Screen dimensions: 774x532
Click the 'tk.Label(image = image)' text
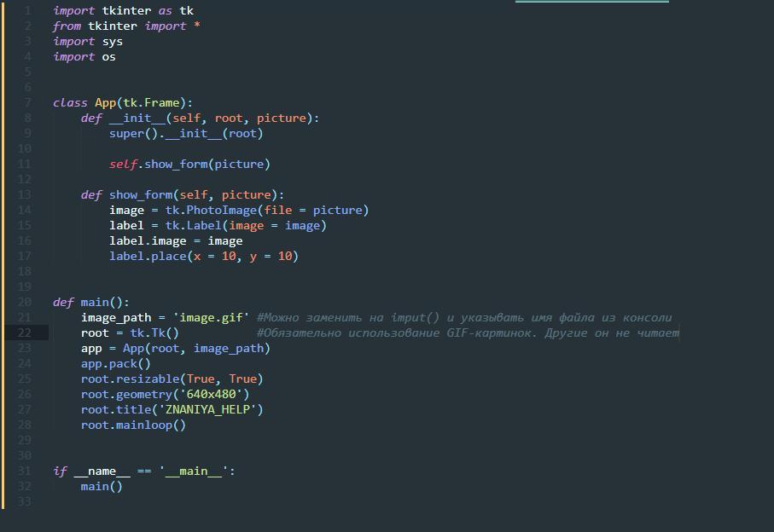click(x=246, y=225)
